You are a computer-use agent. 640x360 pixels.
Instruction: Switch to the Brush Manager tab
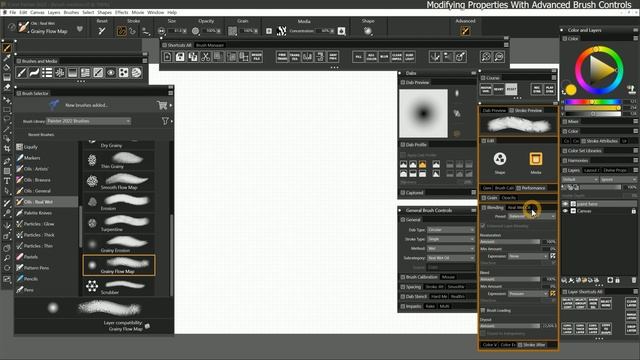[x=210, y=45]
